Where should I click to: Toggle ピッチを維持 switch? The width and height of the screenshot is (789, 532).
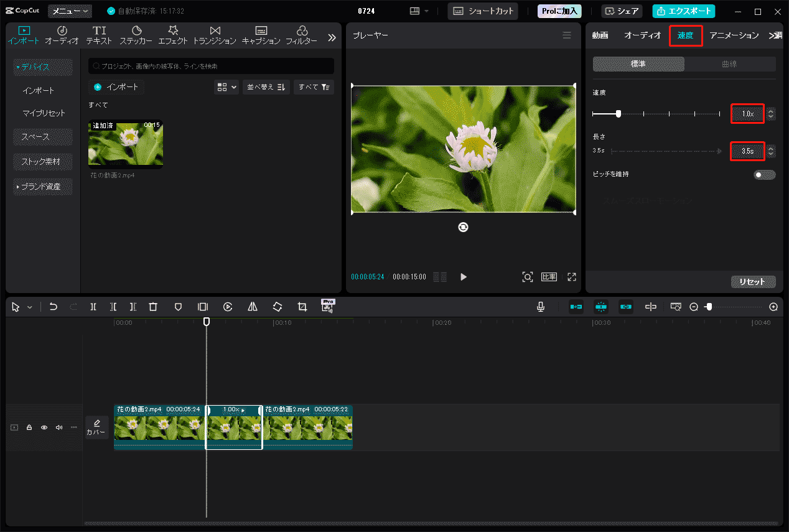pyautogui.click(x=765, y=175)
